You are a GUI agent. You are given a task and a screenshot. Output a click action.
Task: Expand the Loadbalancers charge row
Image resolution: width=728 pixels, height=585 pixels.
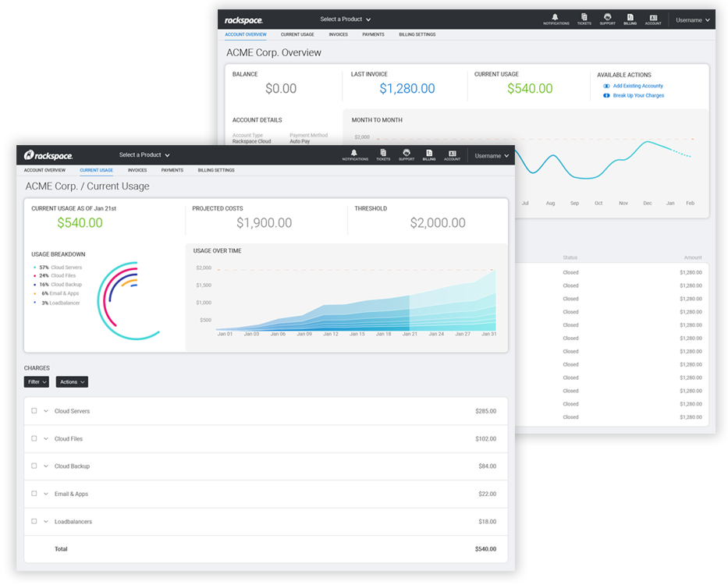coord(46,522)
